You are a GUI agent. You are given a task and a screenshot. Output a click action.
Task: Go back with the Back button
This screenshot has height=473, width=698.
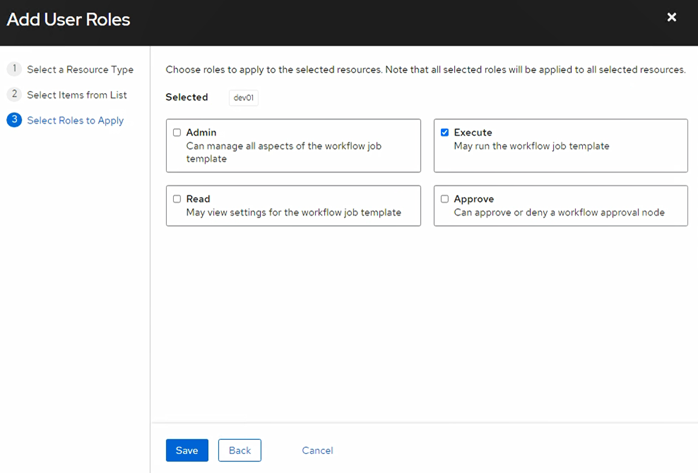(239, 450)
